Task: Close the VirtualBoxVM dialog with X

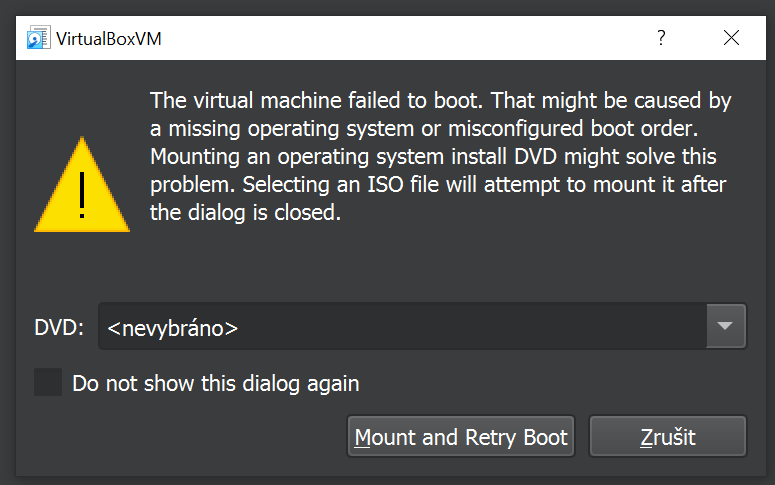Action: (731, 38)
